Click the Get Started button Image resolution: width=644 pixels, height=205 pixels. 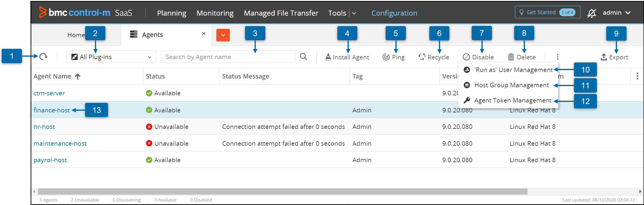pos(547,12)
